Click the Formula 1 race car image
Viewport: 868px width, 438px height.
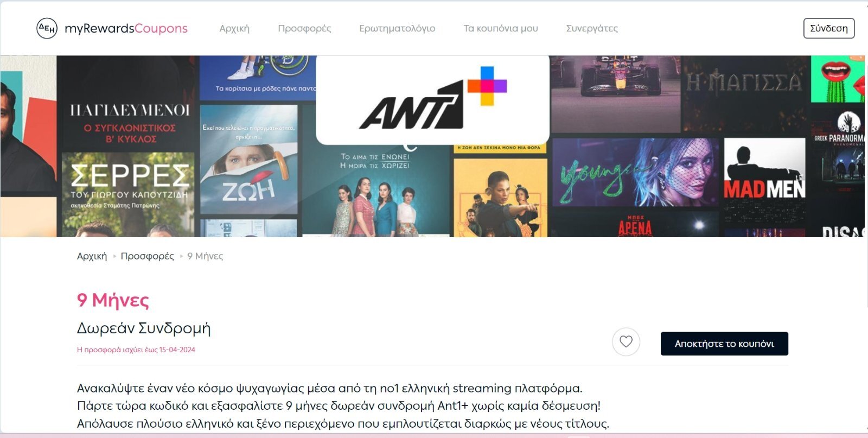point(616,93)
